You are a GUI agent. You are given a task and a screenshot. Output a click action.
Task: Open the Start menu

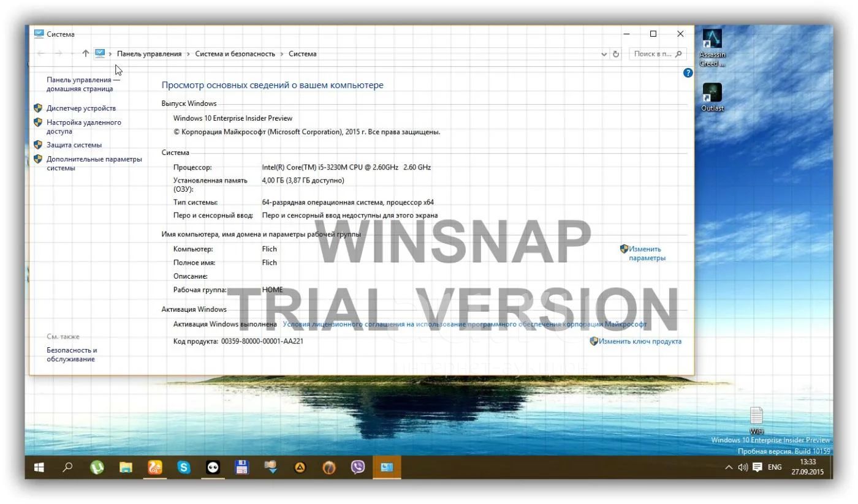tap(39, 467)
